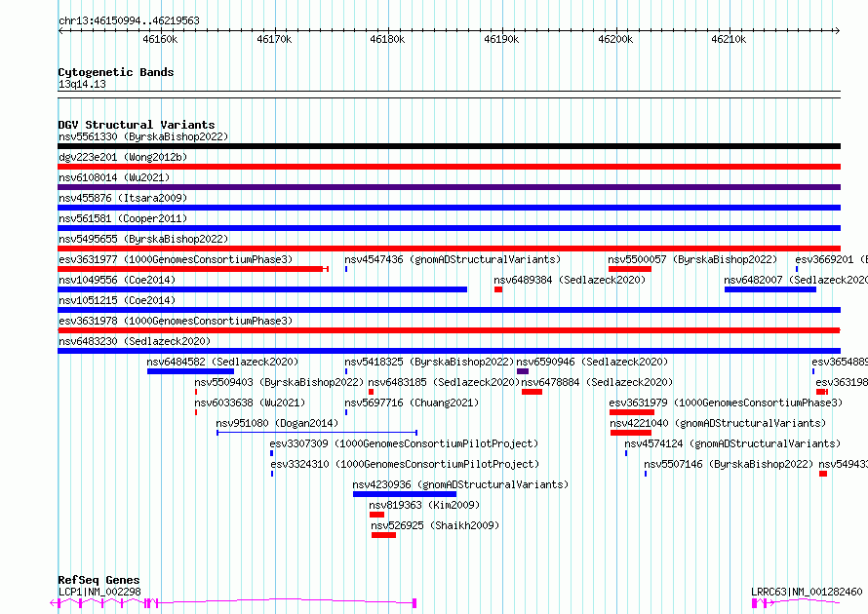868x614 pixels.
Task: Open the nsv819363 (Kim2009) label
Action: pos(424,505)
